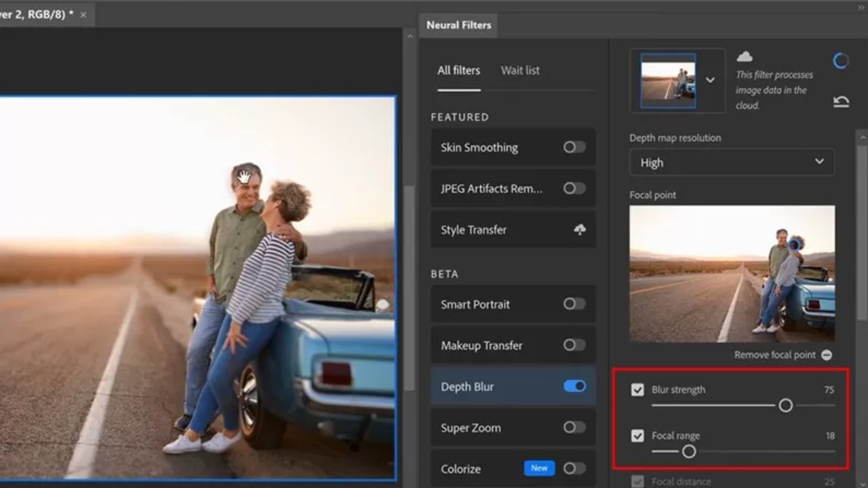The width and height of the screenshot is (868, 488).
Task: Click the cloud processing icon
Action: (x=744, y=57)
